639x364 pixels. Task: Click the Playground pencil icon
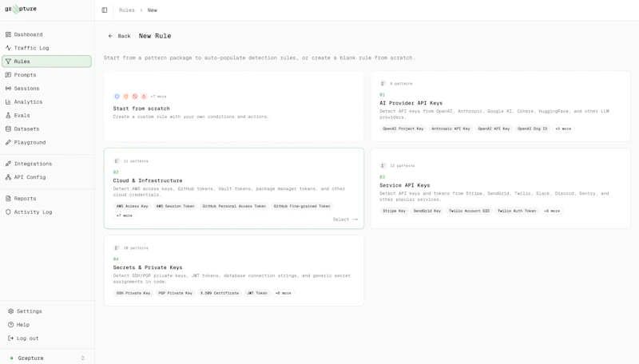tap(8, 143)
